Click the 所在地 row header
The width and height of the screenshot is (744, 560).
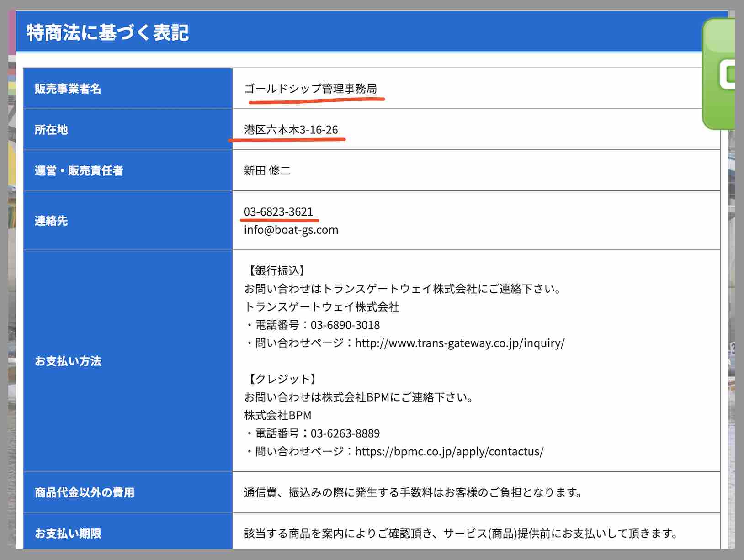point(50,130)
